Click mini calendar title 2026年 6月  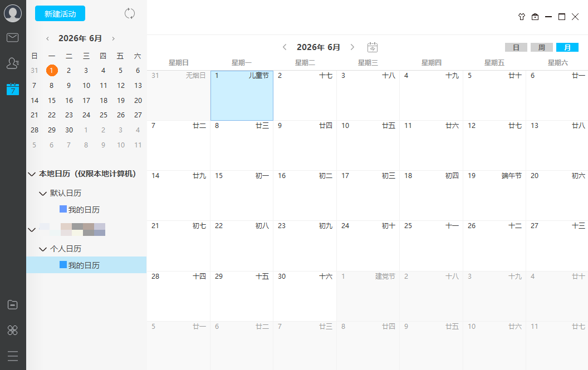[x=80, y=38]
